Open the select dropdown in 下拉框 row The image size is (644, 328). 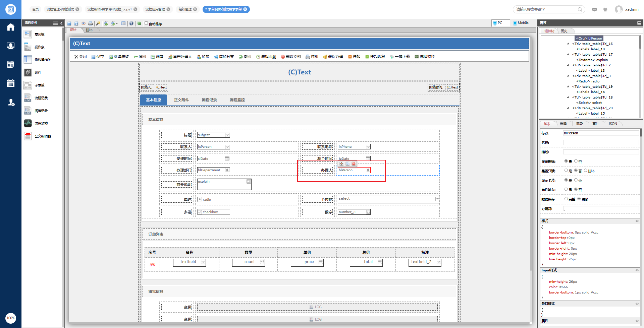(x=437, y=199)
